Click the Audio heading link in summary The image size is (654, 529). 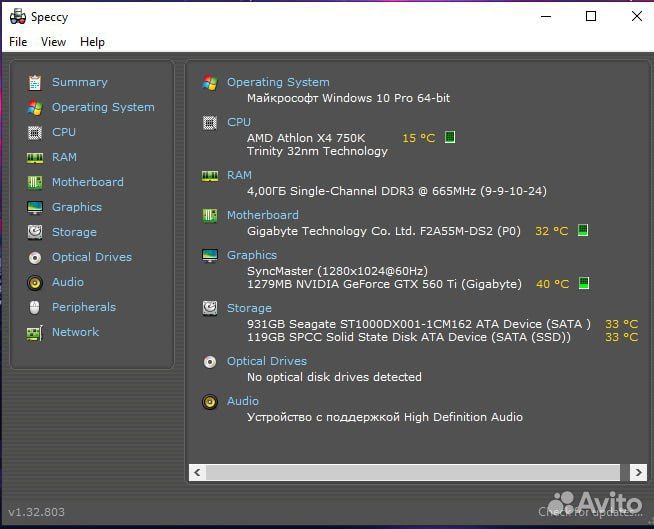[243, 401]
